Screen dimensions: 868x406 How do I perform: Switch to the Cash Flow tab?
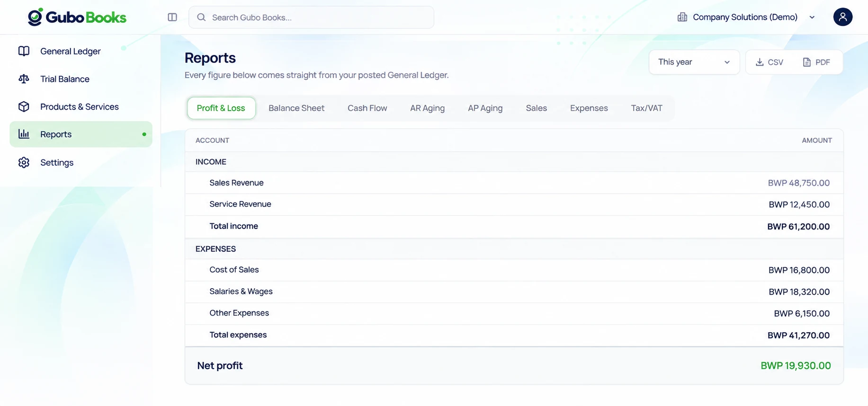[367, 108]
